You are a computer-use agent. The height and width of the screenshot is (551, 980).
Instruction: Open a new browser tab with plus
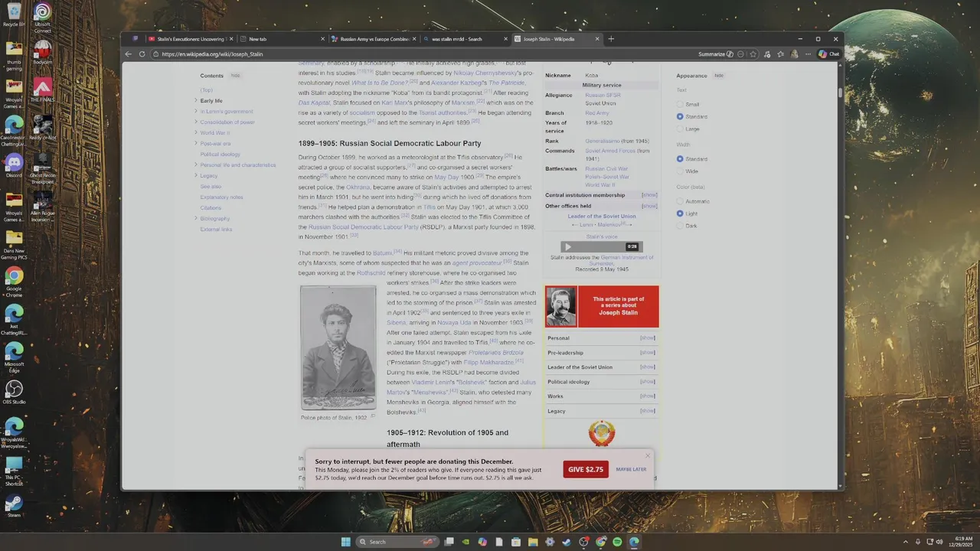coord(611,39)
